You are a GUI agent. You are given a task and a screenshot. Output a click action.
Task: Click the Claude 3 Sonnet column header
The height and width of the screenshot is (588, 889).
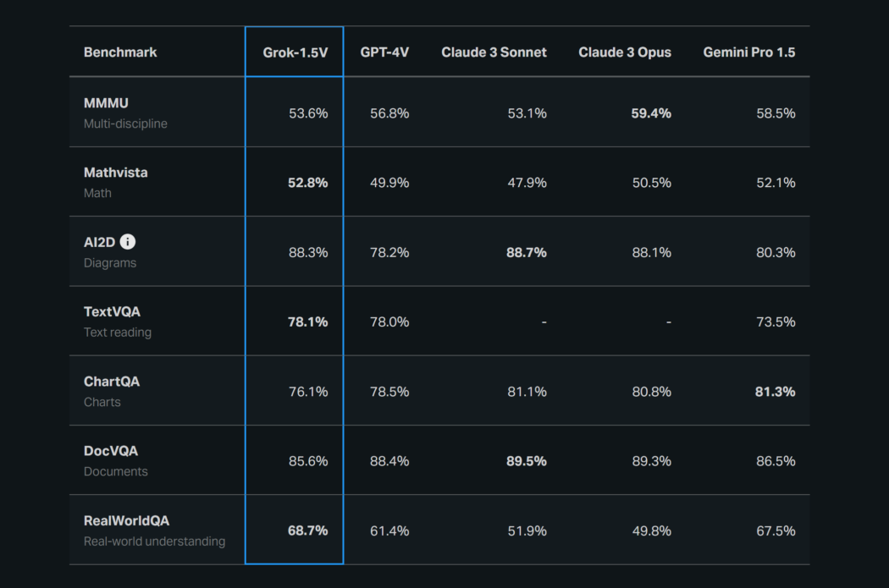(494, 52)
